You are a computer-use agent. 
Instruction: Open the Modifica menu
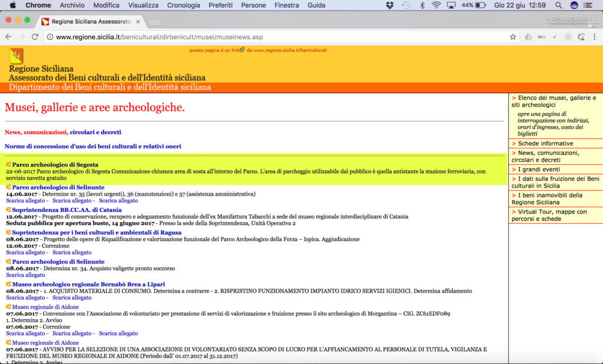pos(106,5)
